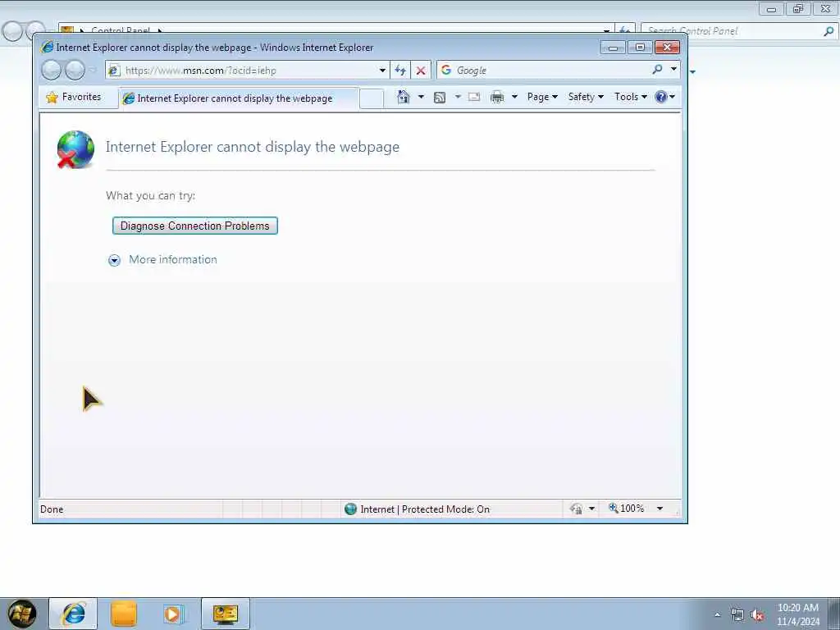
Task: Click the network tray icon
Action: click(737, 615)
